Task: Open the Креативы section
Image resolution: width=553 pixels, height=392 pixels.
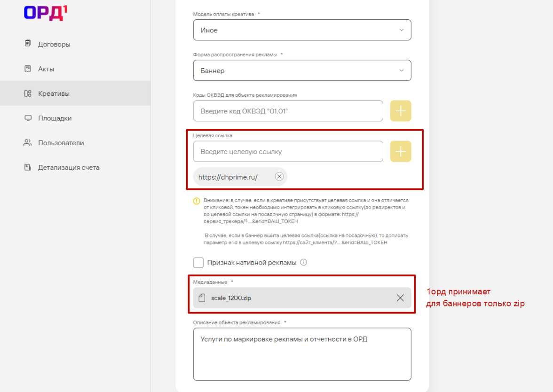Action: (54, 94)
